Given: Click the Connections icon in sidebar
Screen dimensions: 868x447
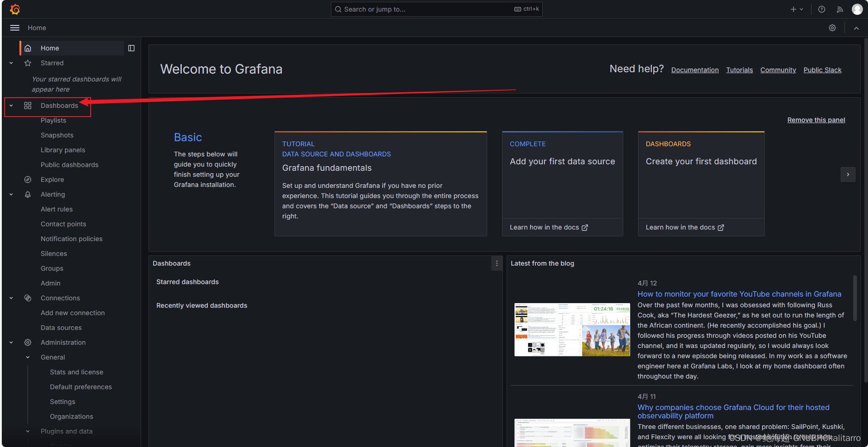Looking at the screenshot, I should coord(28,298).
